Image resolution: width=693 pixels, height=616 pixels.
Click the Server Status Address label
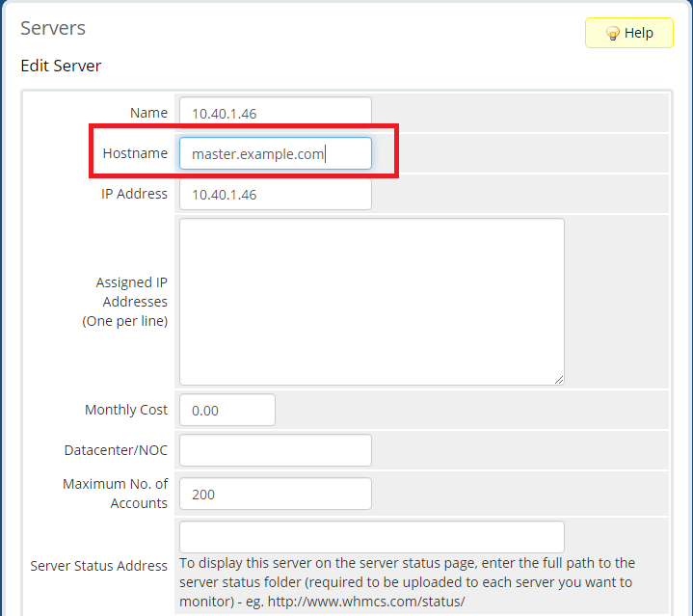click(99, 566)
